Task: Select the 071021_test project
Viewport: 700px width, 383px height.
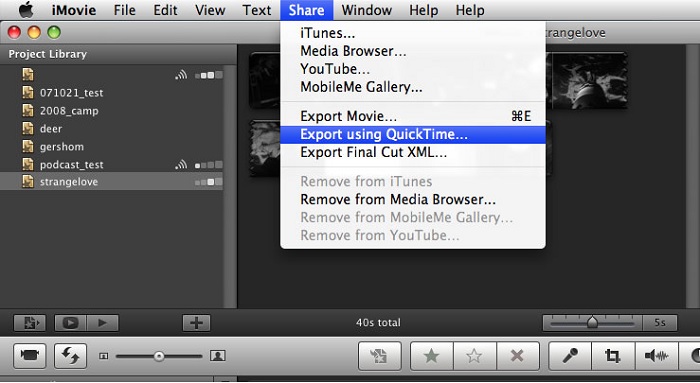Action: pyautogui.click(x=112, y=92)
